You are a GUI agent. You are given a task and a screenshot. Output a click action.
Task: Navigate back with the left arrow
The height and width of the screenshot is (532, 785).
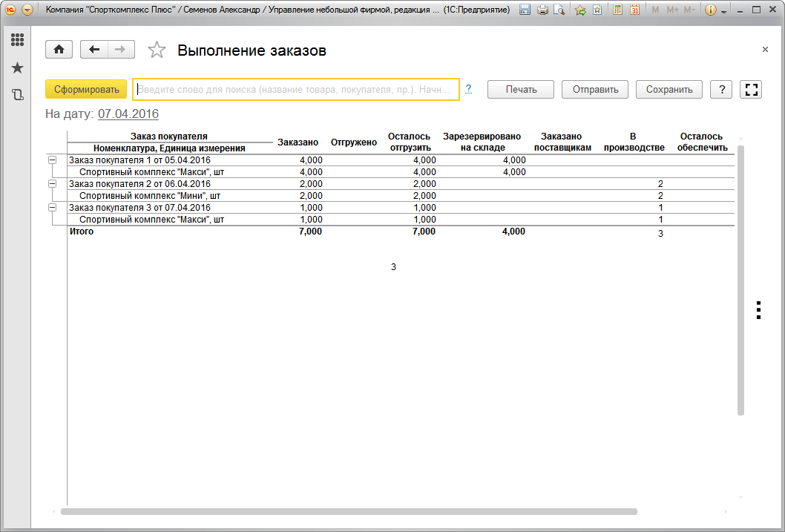pyautogui.click(x=93, y=50)
